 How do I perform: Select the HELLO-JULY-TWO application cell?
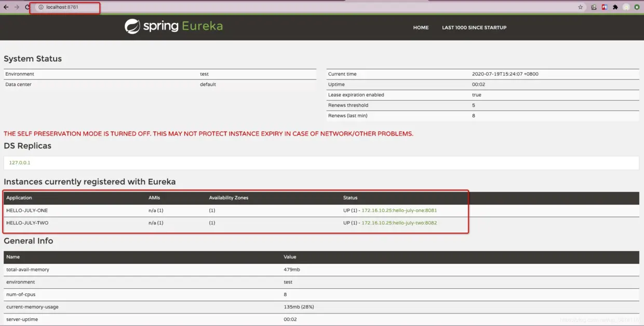point(27,223)
